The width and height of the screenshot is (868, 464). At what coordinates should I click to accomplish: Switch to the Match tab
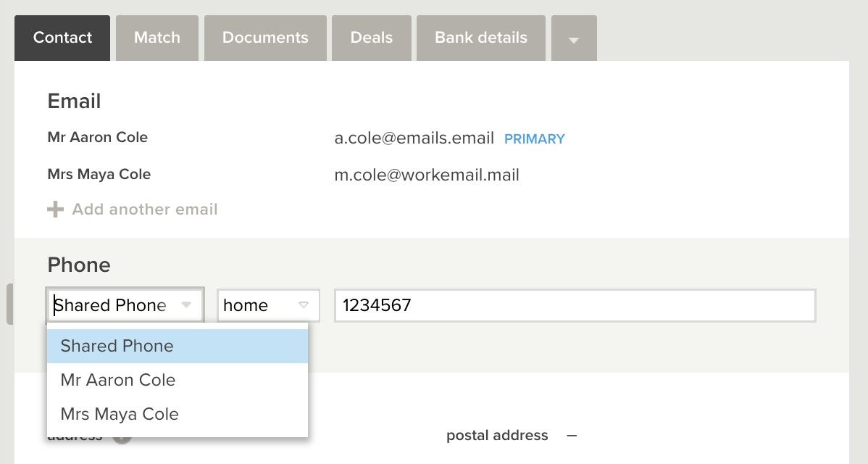[x=157, y=38]
